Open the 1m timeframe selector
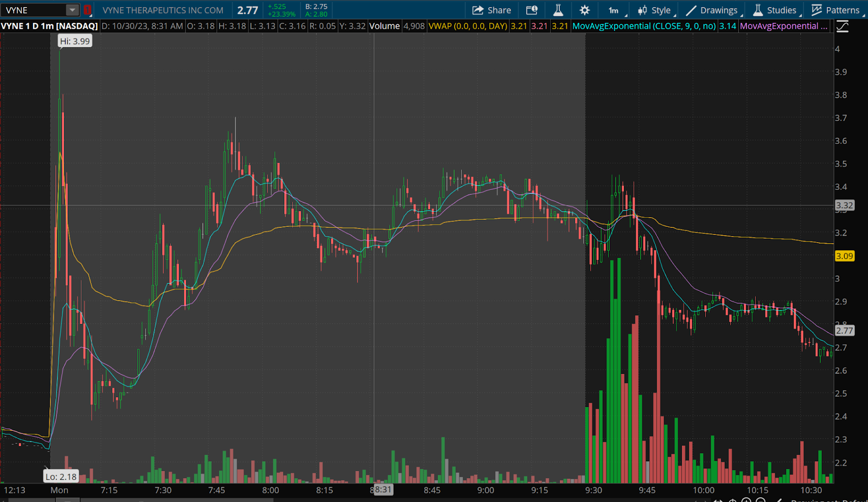Image resolution: width=868 pixels, height=502 pixels. (614, 10)
